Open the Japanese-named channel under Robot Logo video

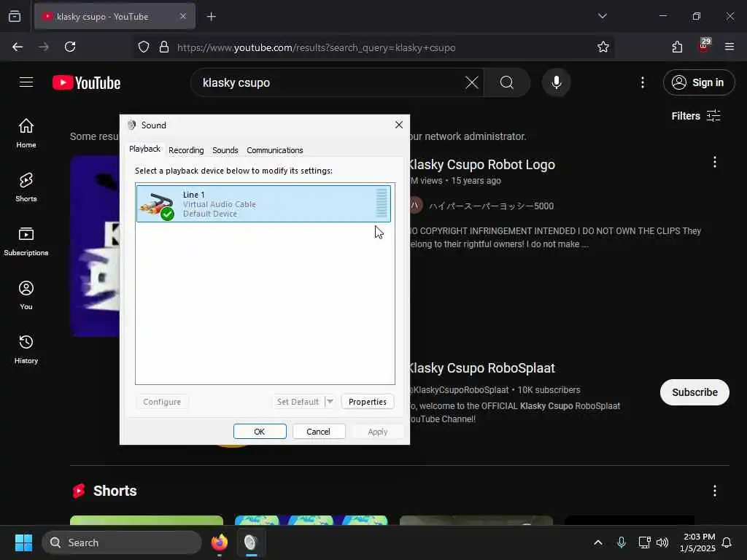click(491, 206)
